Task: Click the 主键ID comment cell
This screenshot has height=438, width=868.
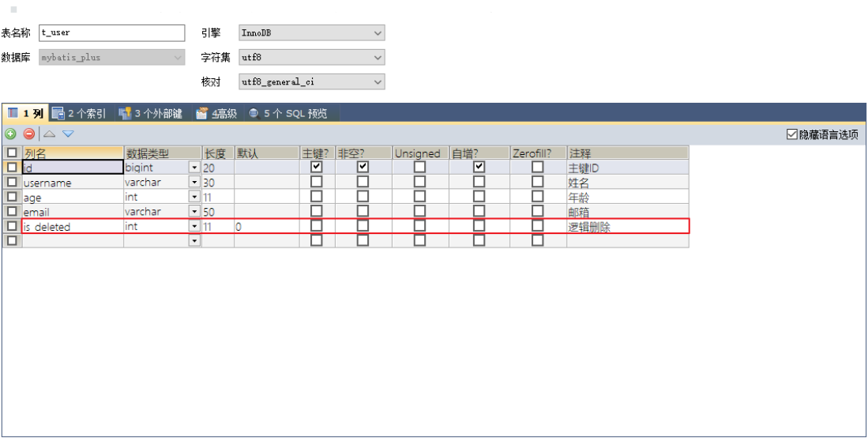Action: [x=629, y=167]
